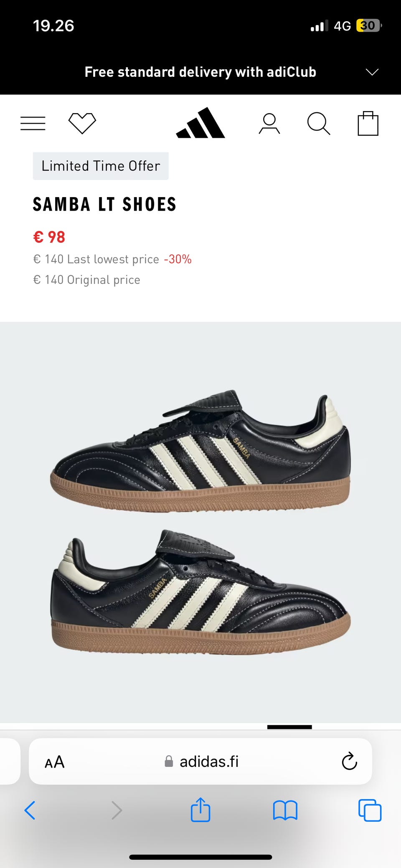Viewport: 401px width, 868px height.
Task: Open Safari bookmarks book icon
Action: click(x=285, y=810)
